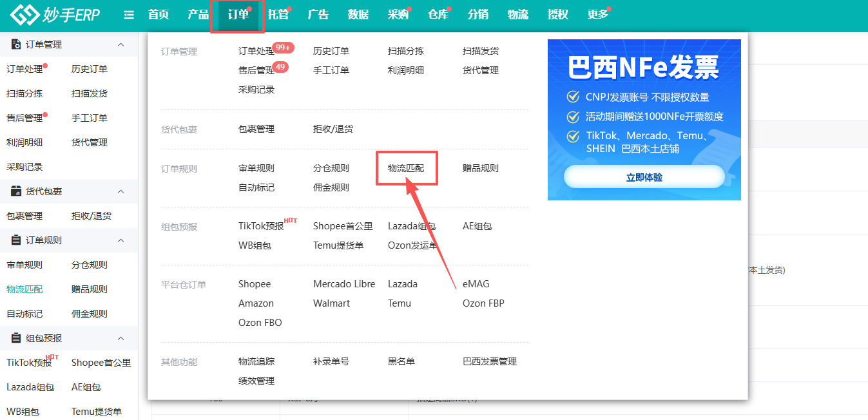Open Walmart platform warehouse orders

click(x=331, y=303)
